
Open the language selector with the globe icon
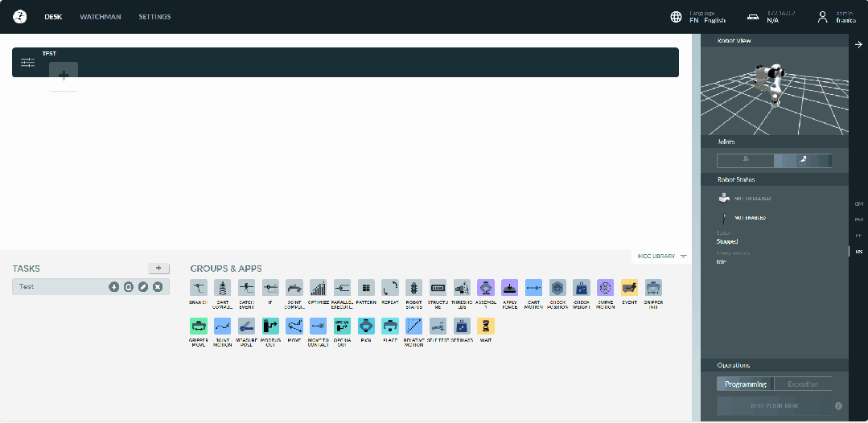pyautogui.click(x=676, y=17)
